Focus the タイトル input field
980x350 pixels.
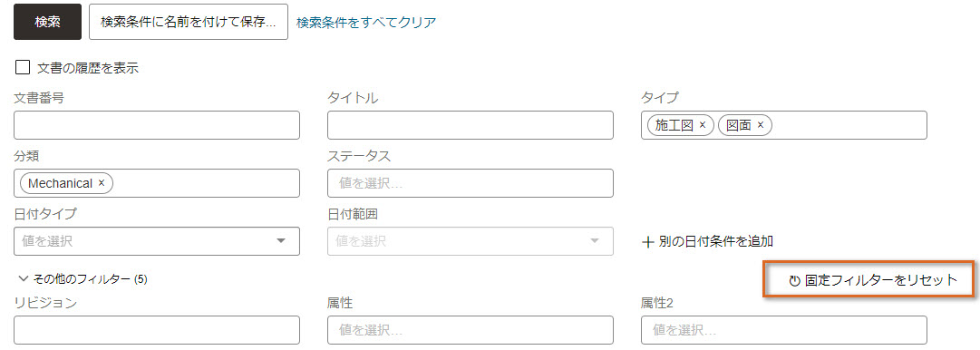click(x=470, y=125)
